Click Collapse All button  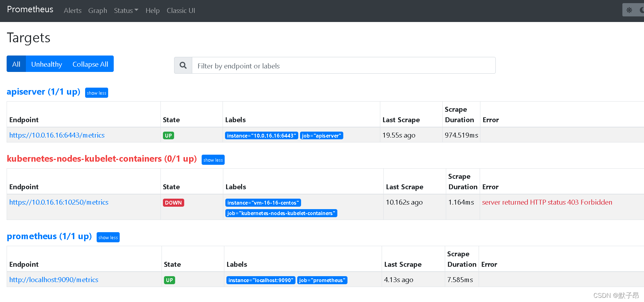click(x=90, y=64)
